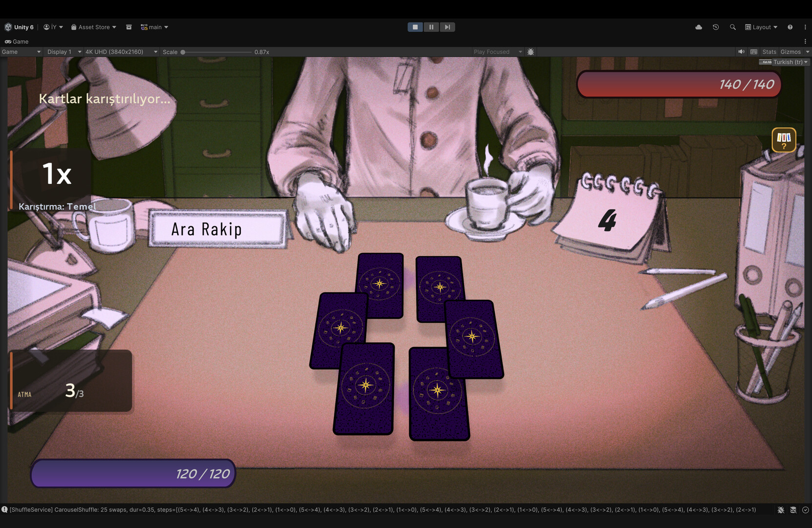Open the 4K UHD resolution dropdown
Image resolution: width=812 pixels, height=528 pixels.
[x=121, y=52]
